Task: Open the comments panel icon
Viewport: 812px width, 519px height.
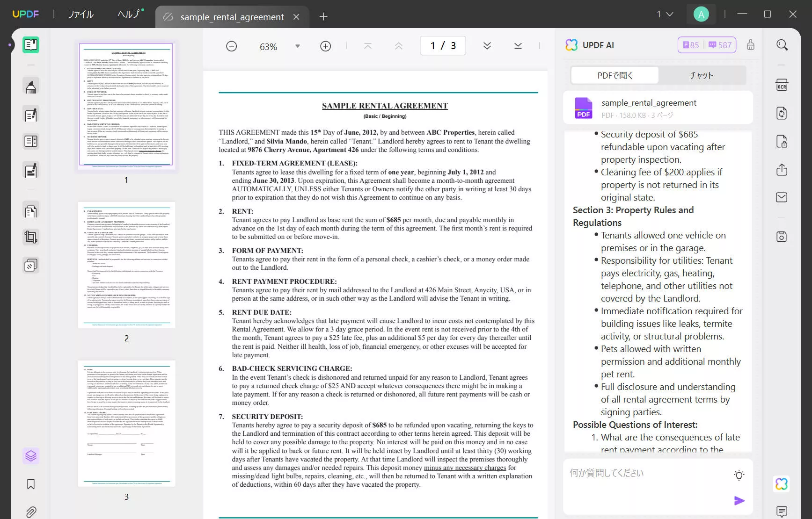Action: click(782, 512)
